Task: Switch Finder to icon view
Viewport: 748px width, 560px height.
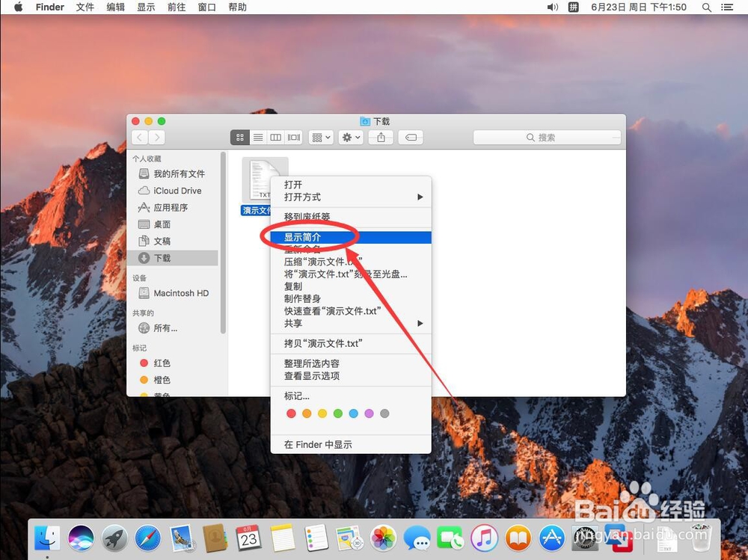Action: pyautogui.click(x=240, y=138)
